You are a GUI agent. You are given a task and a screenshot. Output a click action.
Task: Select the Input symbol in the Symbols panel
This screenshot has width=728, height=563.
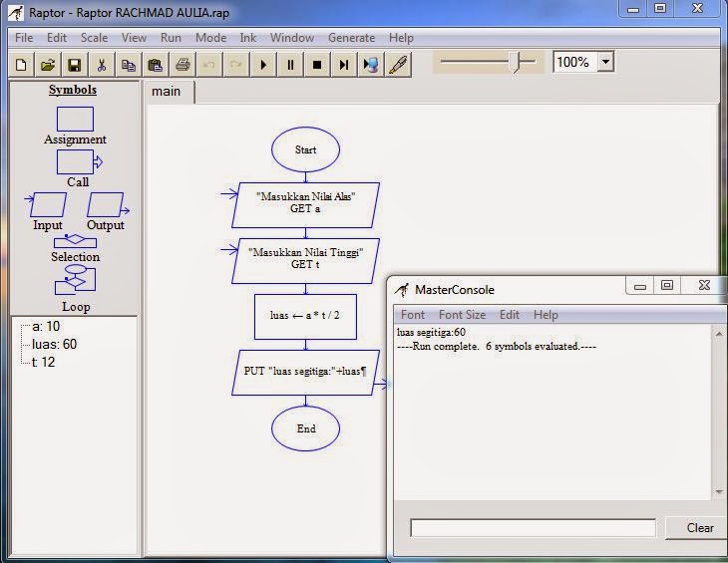[x=46, y=205]
